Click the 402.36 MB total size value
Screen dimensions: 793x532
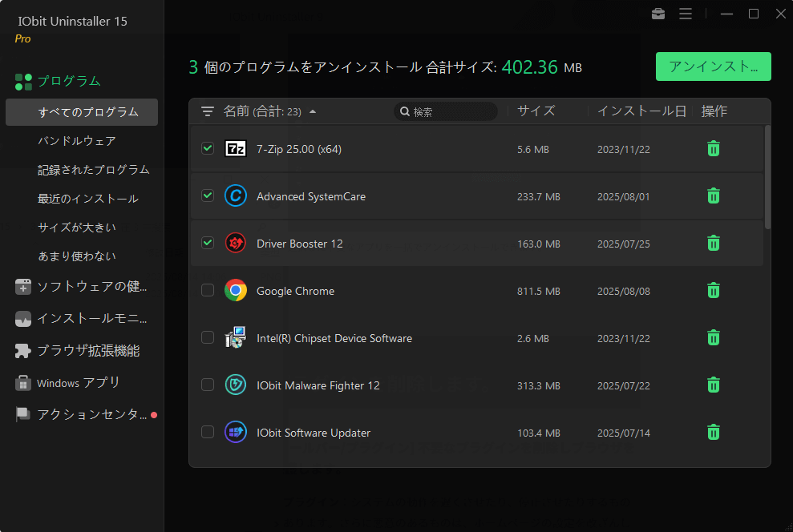click(x=542, y=66)
